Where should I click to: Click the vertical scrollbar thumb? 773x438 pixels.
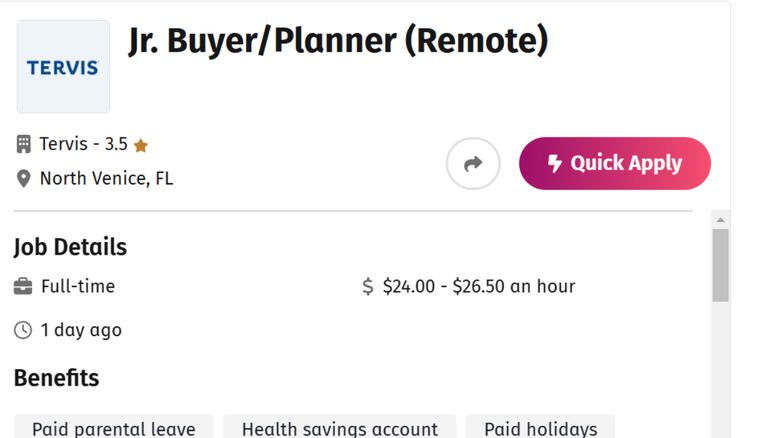click(720, 265)
